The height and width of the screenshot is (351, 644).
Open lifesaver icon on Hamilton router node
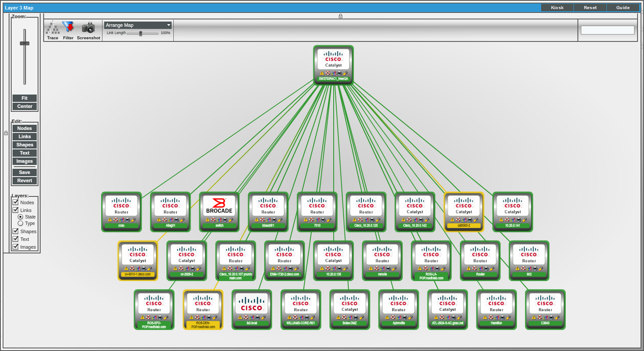coord(491,317)
